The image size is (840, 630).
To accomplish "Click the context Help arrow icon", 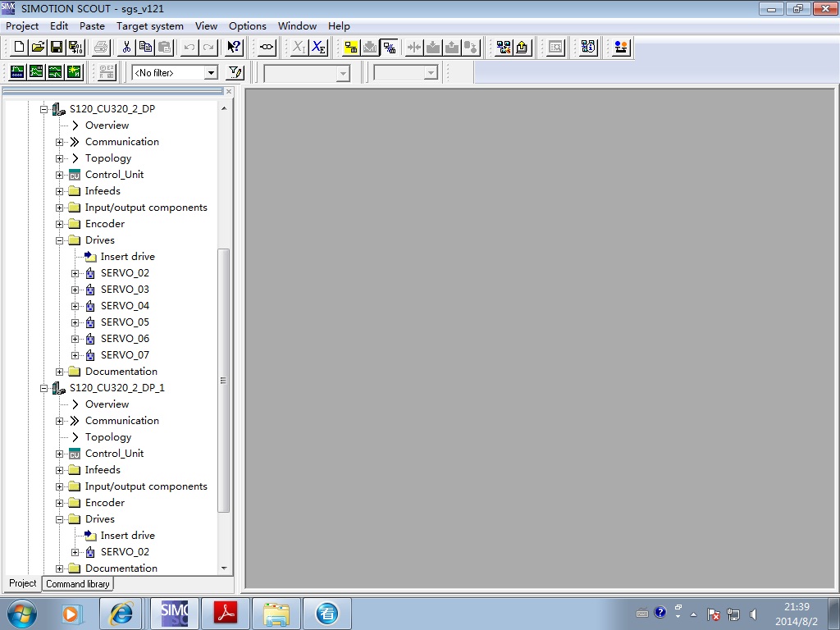I will coord(234,47).
